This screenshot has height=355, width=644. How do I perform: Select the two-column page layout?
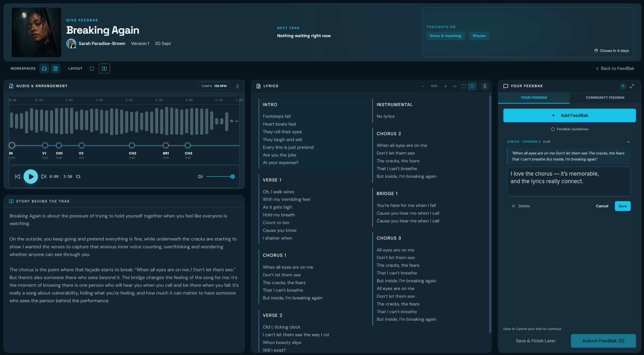tap(104, 69)
